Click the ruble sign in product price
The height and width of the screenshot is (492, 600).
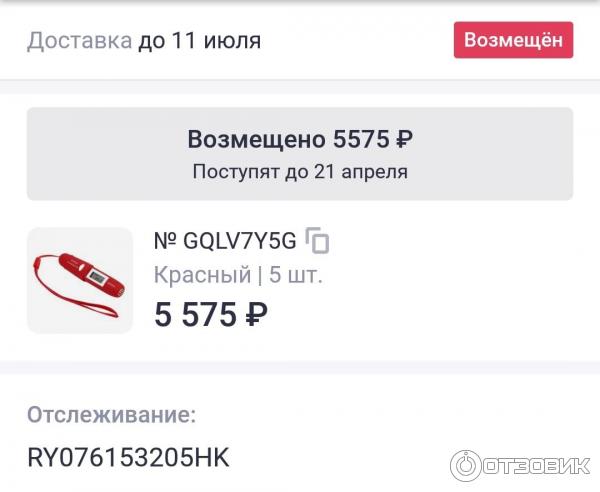pos(256,314)
